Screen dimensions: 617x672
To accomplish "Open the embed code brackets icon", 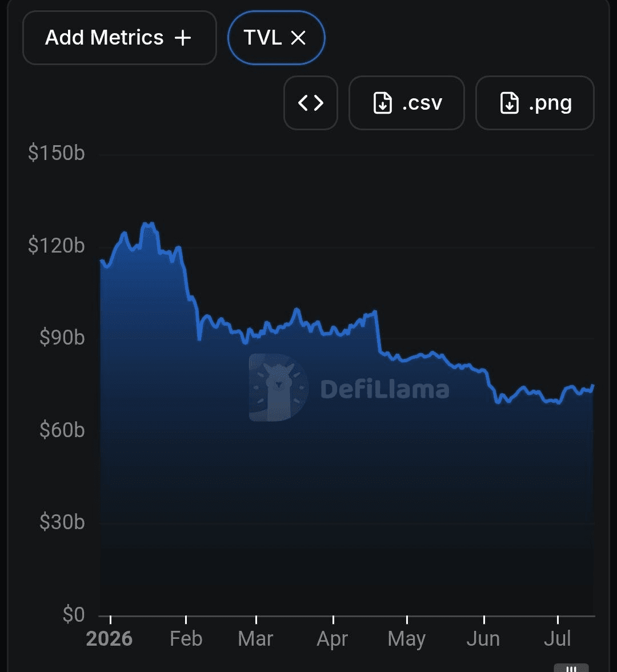I will coord(311,103).
